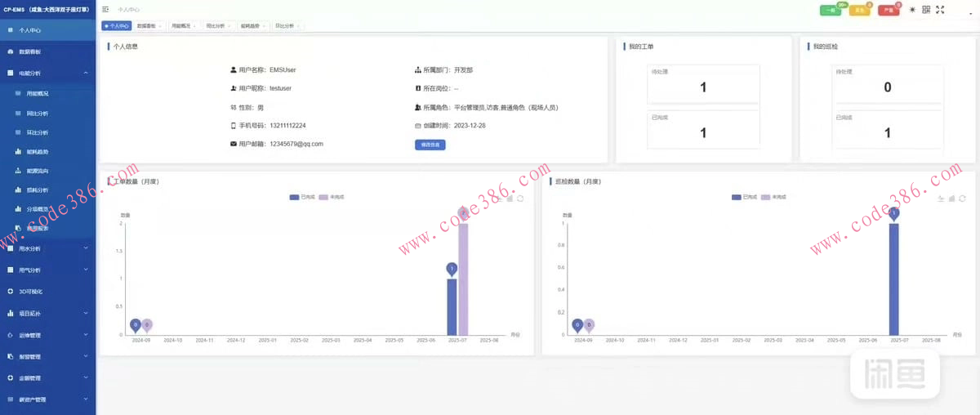Click the 3D可视化 cube icon

[11, 291]
